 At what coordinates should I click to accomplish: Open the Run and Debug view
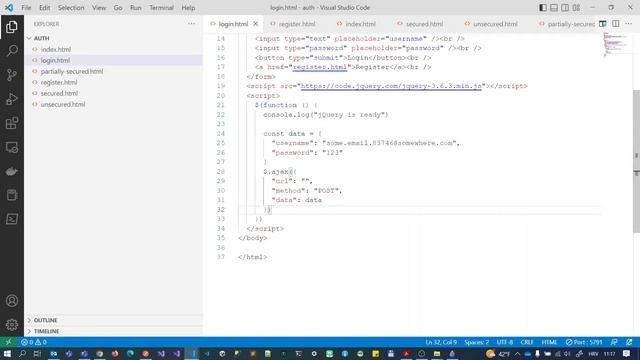(x=12, y=99)
